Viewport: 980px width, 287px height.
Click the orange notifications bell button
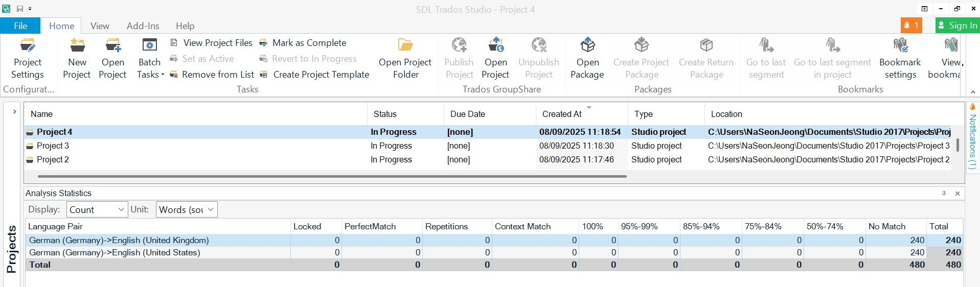911,25
